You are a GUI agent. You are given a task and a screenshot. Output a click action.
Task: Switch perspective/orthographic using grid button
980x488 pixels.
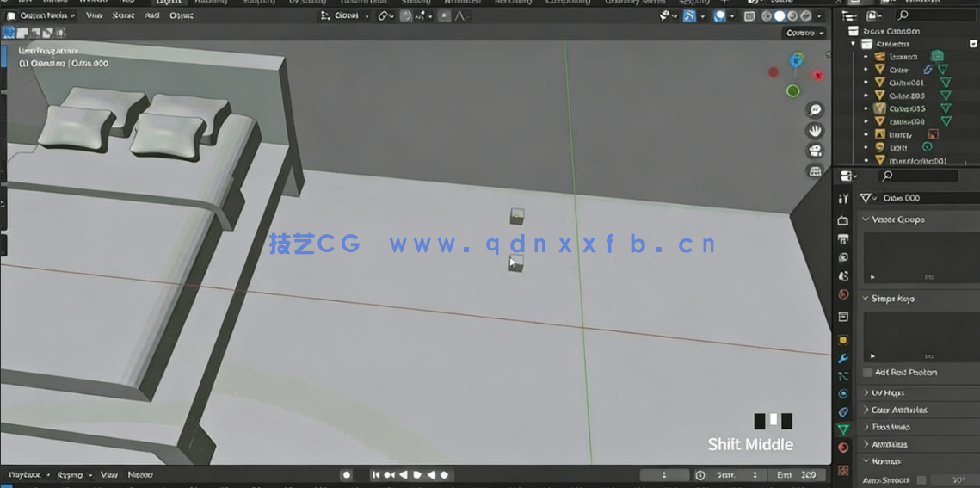click(x=815, y=170)
